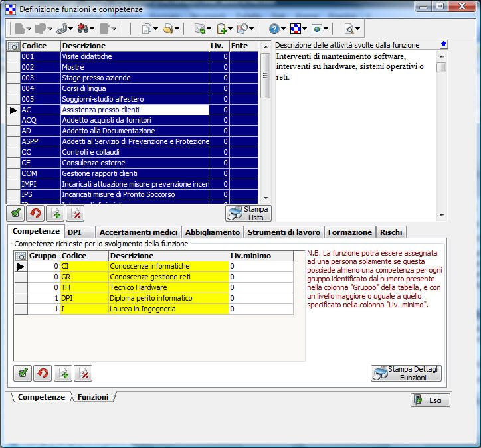Undo changes with upper red arrow button
This screenshot has width=481, height=448.
coord(36,213)
